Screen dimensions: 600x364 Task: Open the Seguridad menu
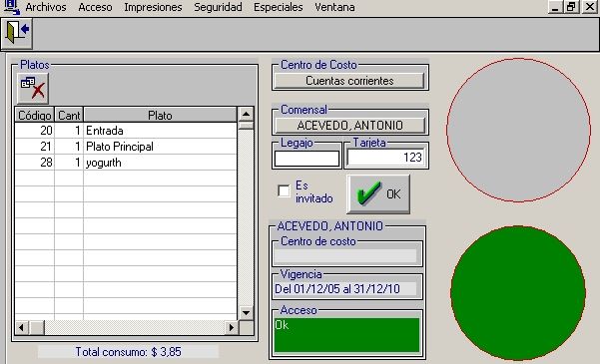(218, 7)
